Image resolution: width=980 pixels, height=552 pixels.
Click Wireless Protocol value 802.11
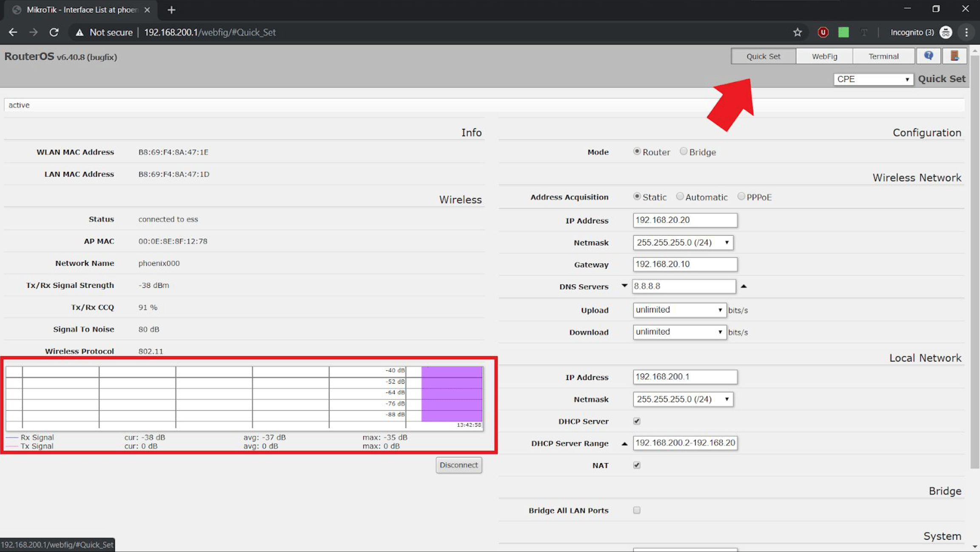coord(151,352)
